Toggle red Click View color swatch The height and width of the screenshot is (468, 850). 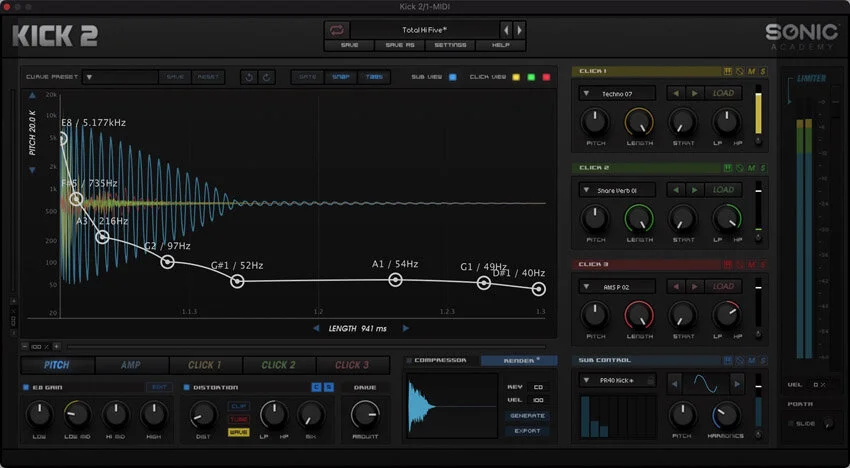[546, 77]
